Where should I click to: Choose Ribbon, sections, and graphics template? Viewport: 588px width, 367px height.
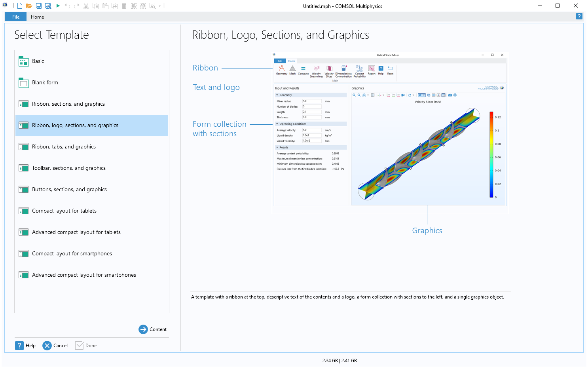pyautogui.click(x=92, y=104)
